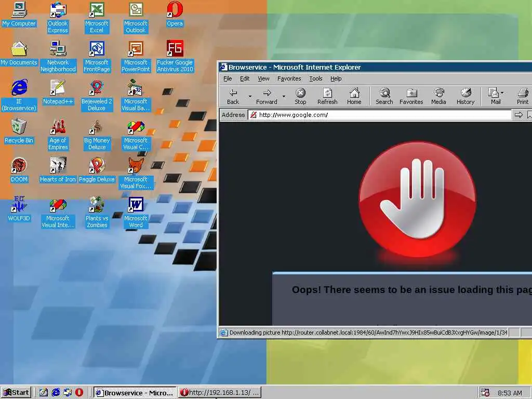Expand the Back history dropdown arrow
Viewport: 532px width, 399px height.
pyautogui.click(x=250, y=96)
